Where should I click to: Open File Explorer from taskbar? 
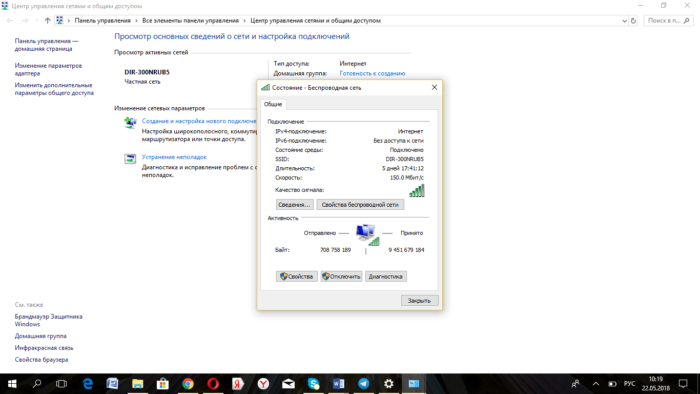click(138, 384)
